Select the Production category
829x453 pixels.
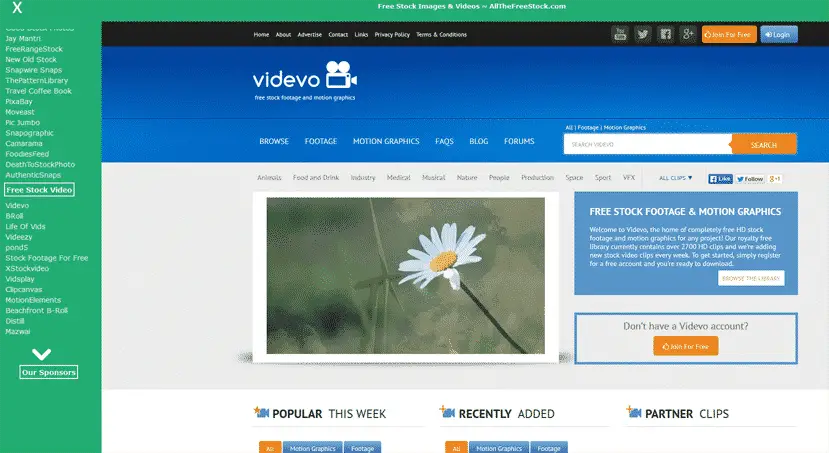tap(537, 178)
